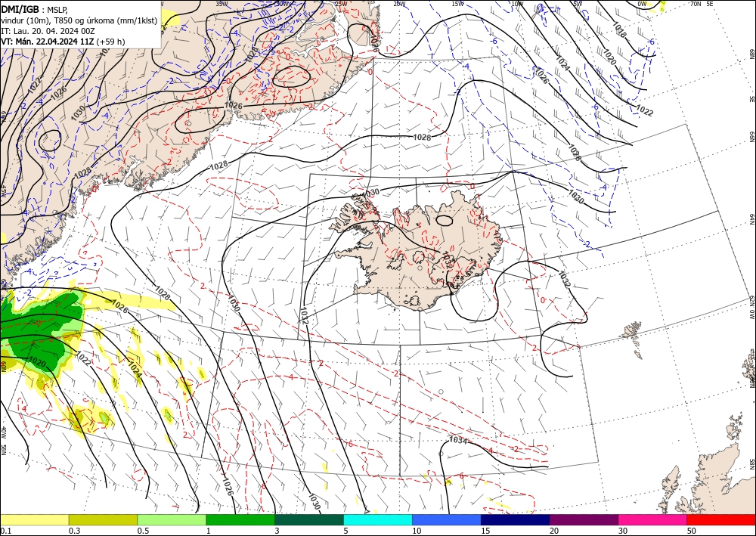
Task: Click the "64N" latitude label
Action: click(751, 219)
